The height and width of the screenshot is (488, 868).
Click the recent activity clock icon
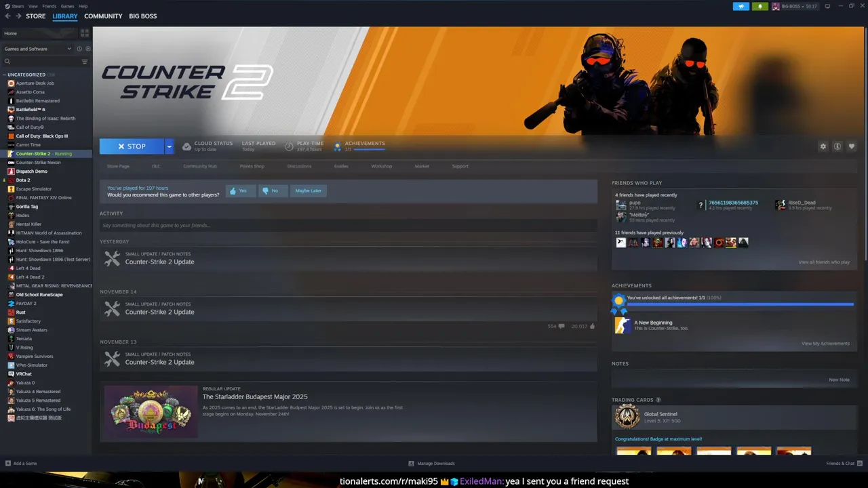[x=79, y=49]
